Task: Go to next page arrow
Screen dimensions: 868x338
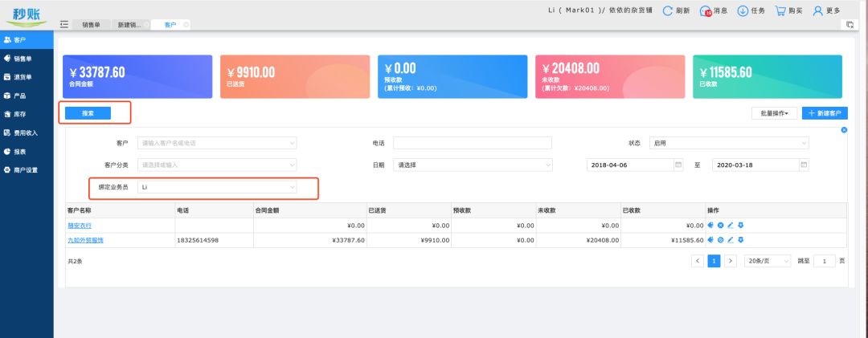Action: (731, 261)
